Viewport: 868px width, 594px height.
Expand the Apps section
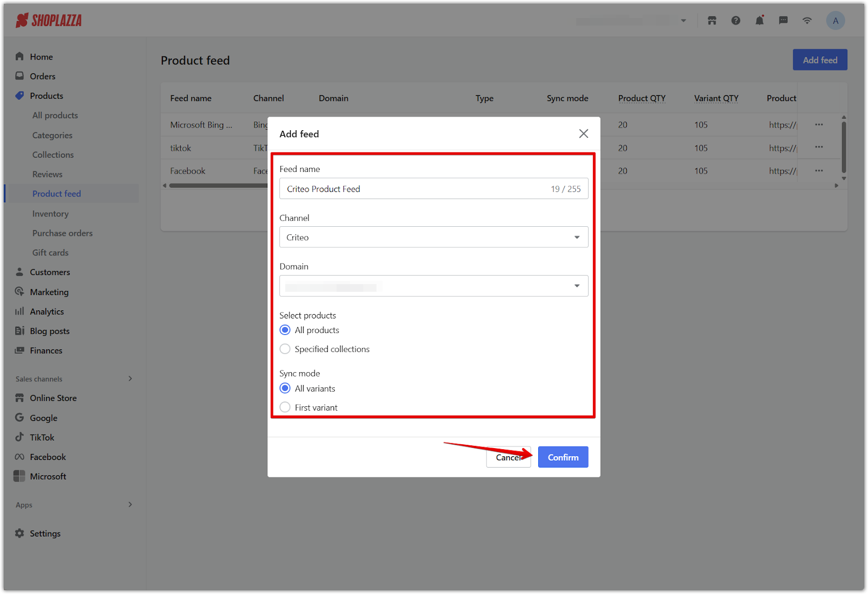[x=130, y=504]
